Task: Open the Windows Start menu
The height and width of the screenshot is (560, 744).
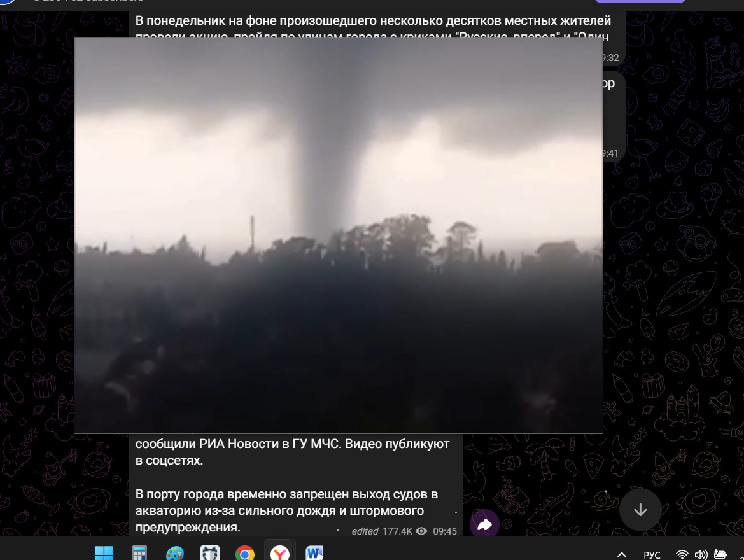Action: pyautogui.click(x=104, y=553)
